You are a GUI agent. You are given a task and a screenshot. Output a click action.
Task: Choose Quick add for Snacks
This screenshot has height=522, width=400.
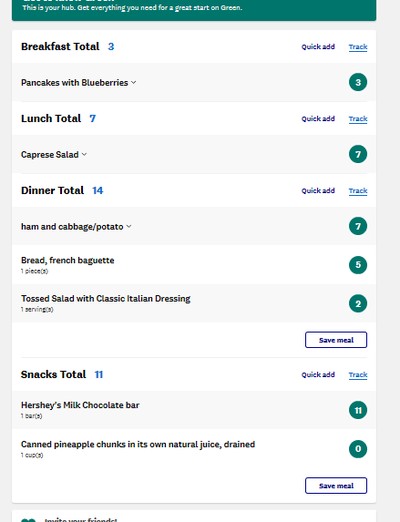318,375
